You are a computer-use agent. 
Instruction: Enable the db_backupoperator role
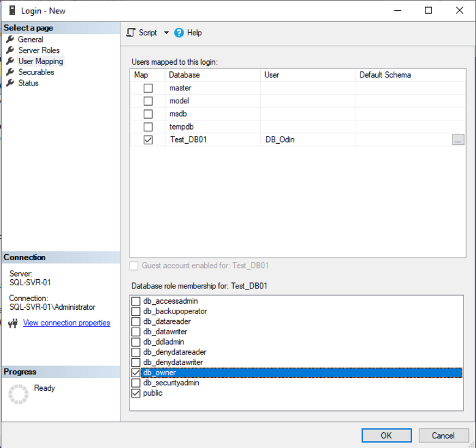point(136,311)
